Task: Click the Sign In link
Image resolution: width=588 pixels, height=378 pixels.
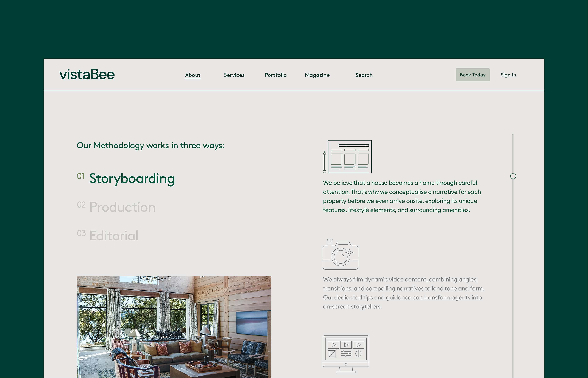Action: coord(508,75)
